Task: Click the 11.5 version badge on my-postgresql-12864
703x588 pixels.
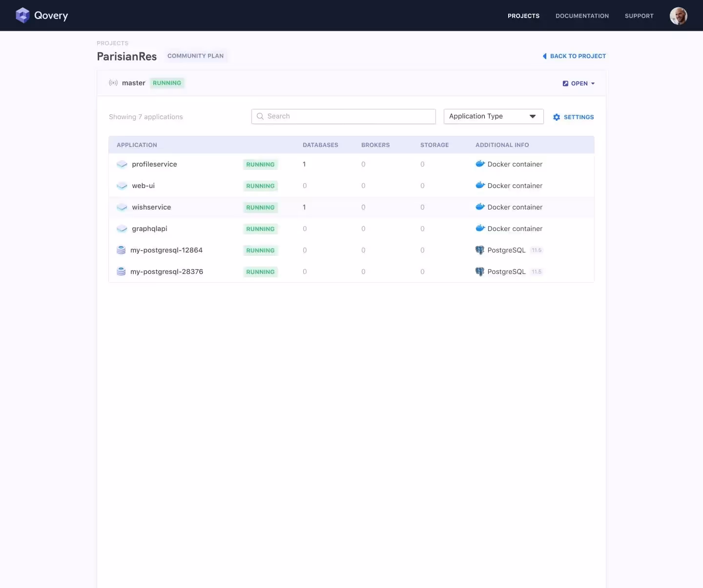Action: 537,250
